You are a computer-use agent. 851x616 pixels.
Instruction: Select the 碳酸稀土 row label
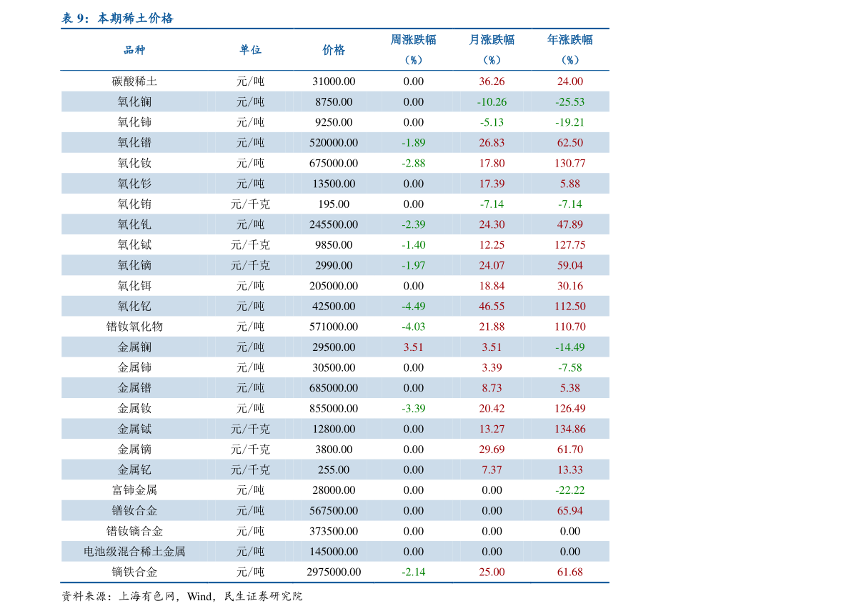click(x=133, y=81)
